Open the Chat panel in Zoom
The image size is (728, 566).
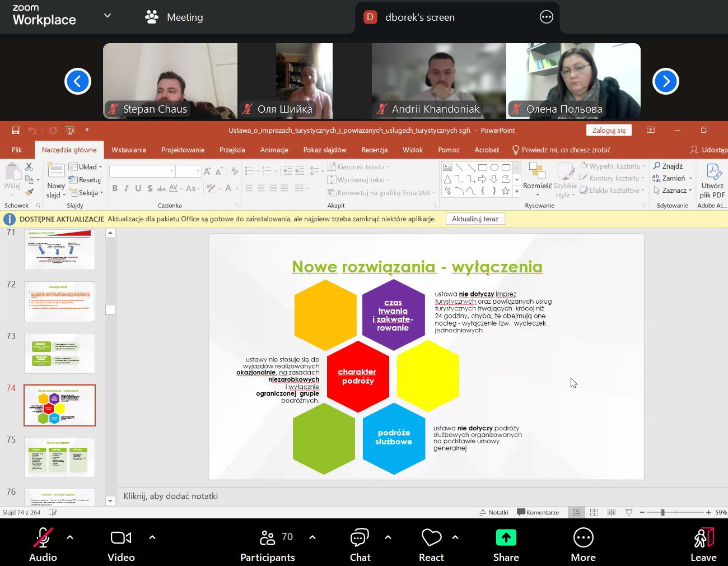pos(360,539)
